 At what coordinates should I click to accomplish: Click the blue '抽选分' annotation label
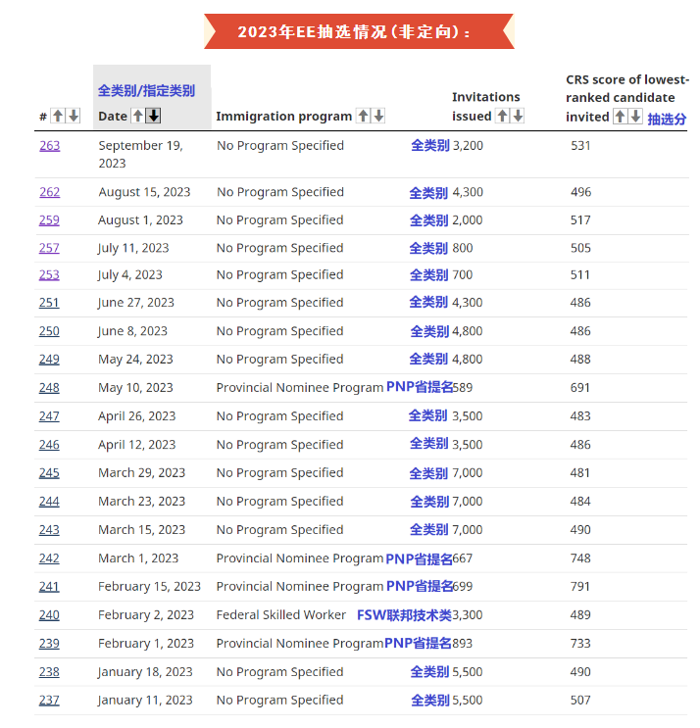click(x=667, y=119)
